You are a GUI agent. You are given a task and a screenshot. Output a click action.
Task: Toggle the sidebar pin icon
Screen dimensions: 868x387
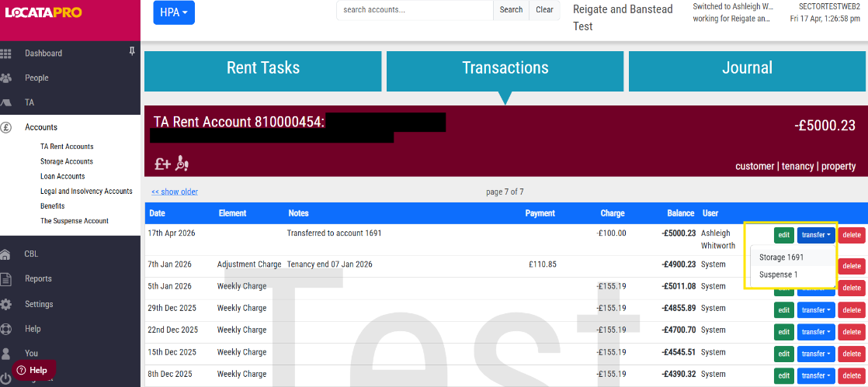[x=132, y=51]
